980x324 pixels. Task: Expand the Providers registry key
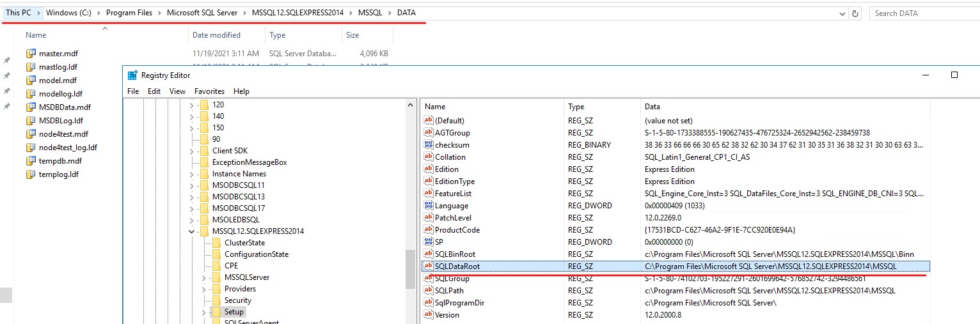203,289
